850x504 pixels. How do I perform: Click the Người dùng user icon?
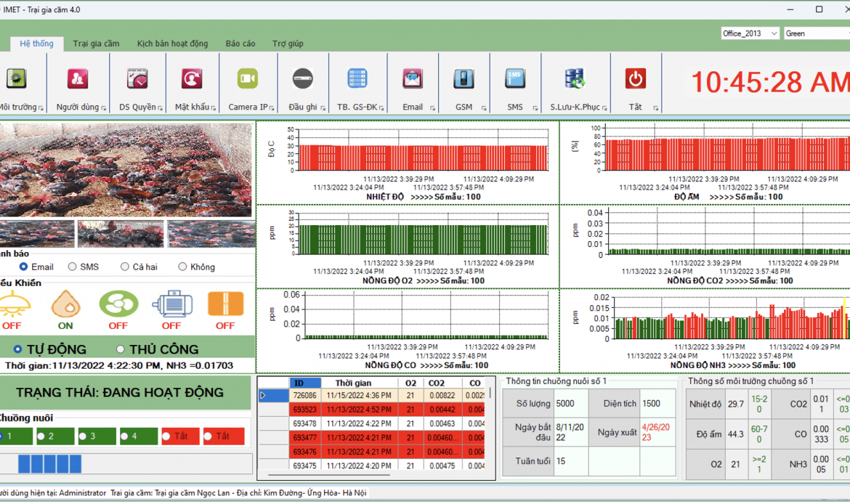coord(77,79)
